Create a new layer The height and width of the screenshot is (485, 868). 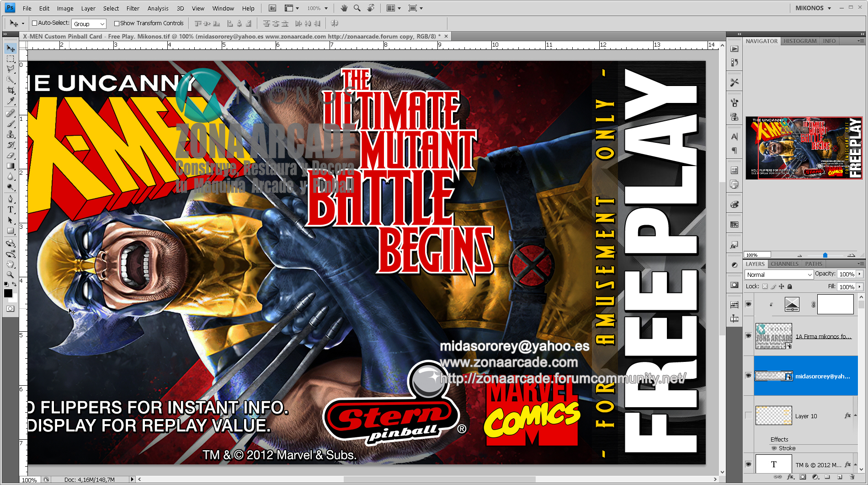coord(840,477)
